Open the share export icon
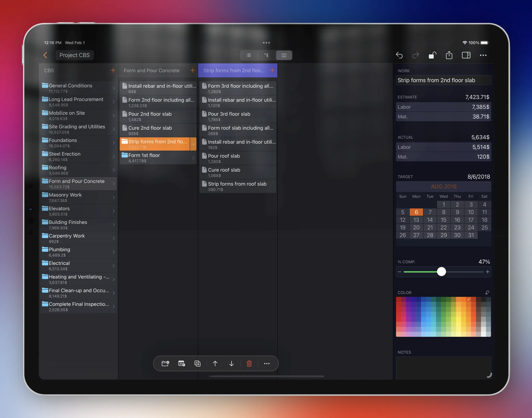The image size is (532, 418). pos(449,55)
